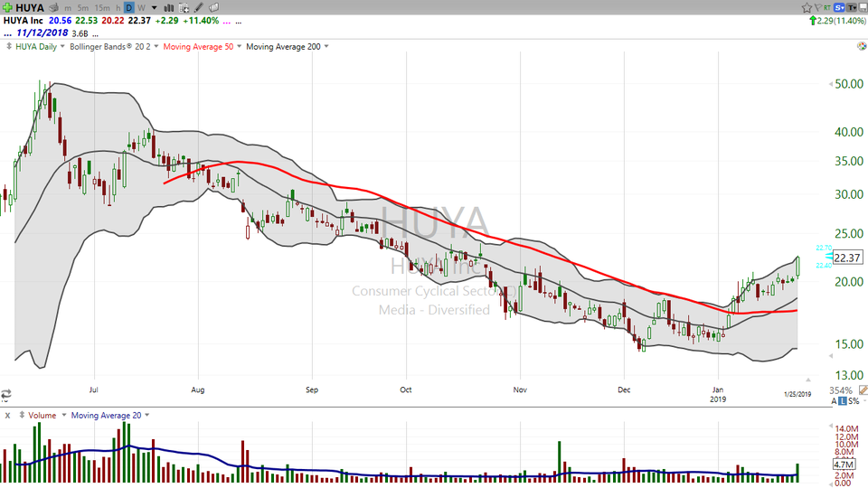Click the 4.7M current volume marker
Image resolution: width=868 pixels, height=488 pixels.
pyautogui.click(x=844, y=465)
